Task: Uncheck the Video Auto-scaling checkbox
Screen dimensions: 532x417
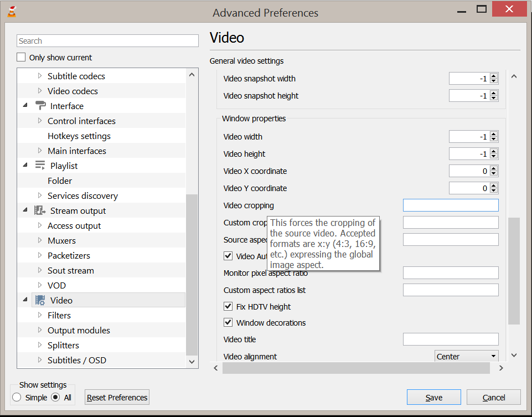Action: 228,256
